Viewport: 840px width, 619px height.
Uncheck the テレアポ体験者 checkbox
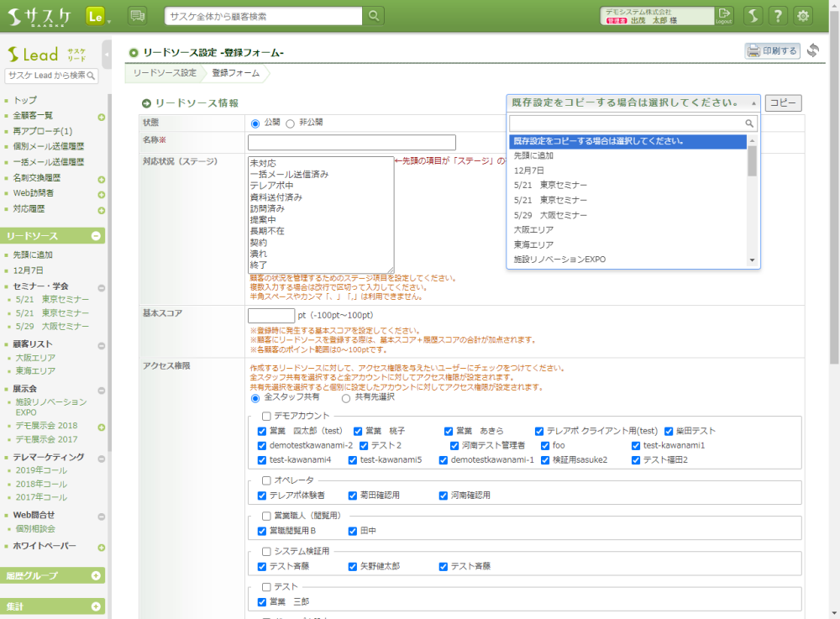pyautogui.click(x=262, y=496)
